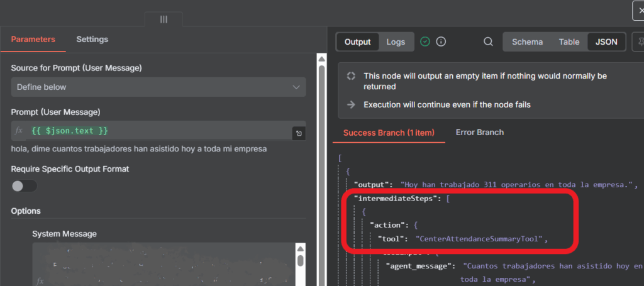Switch to the Settings tab
Image resolution: width=644 pixels, height=286 pixels.
92,39
